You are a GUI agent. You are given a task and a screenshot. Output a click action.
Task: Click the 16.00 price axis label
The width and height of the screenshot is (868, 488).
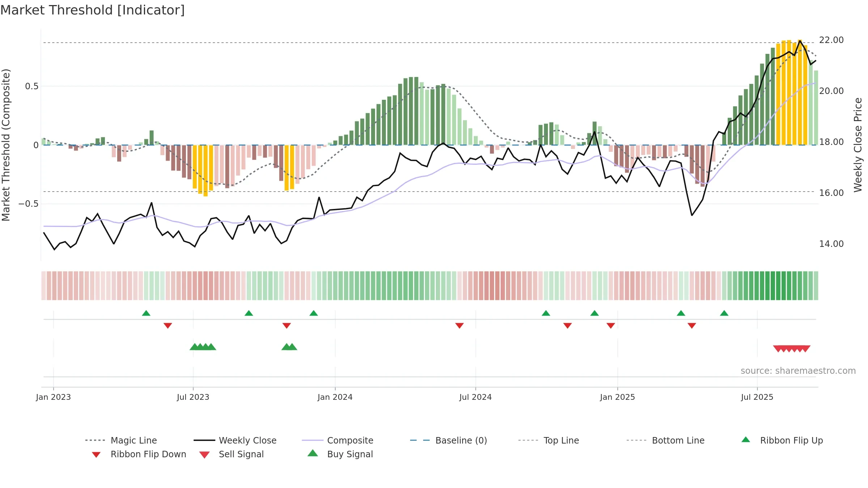click(x=831, y=193)
